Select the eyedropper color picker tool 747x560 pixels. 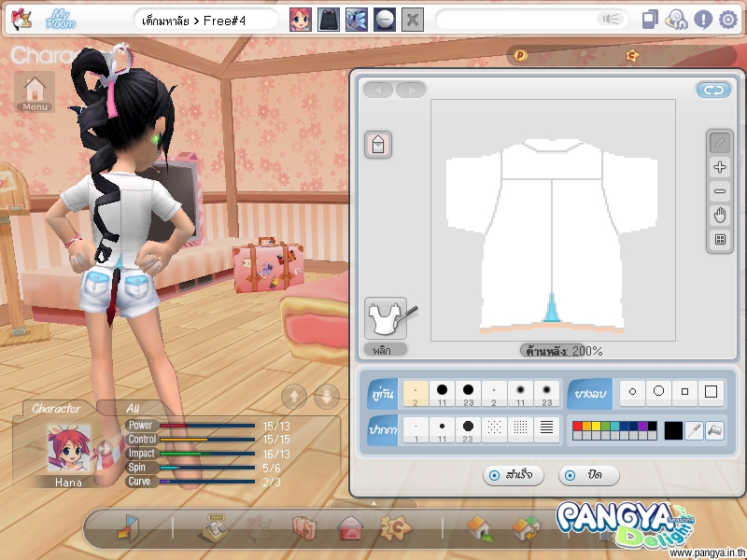click(x=694, y=430)
